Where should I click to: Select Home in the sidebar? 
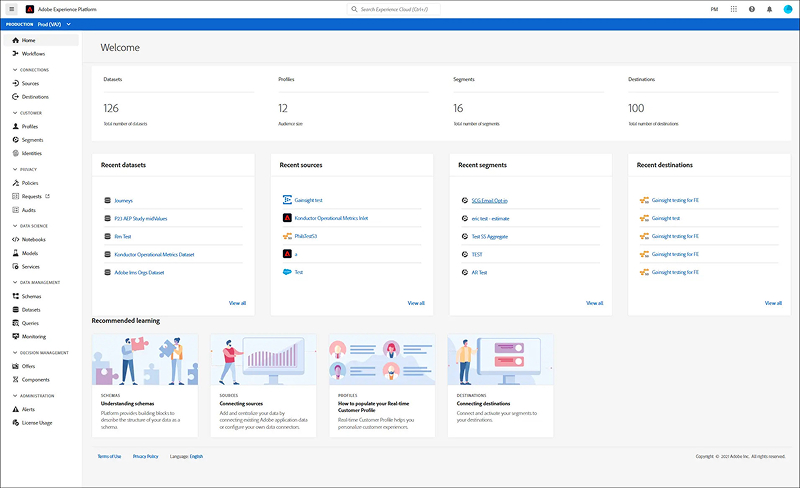(41, 40)
